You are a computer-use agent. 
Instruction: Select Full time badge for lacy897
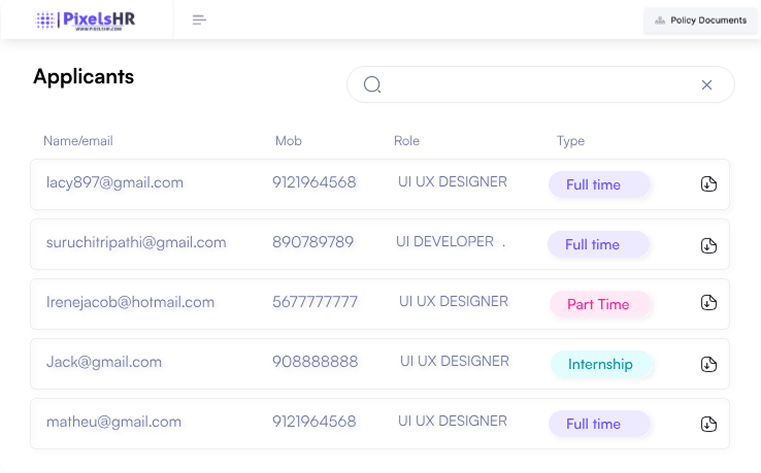[x=599, y=185]
